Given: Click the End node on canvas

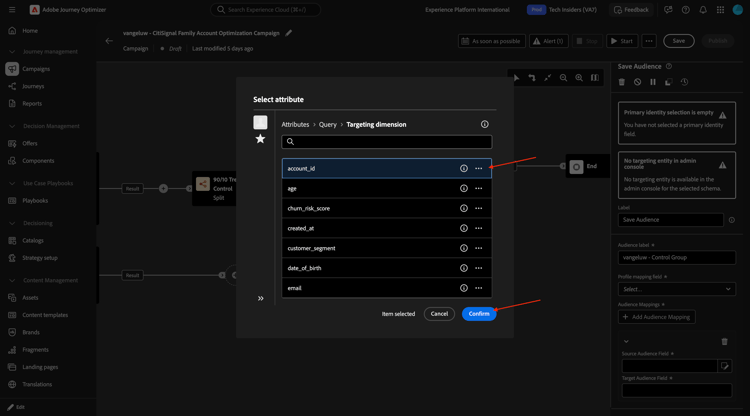Looking at the screenshot, I should pyautogui.click(x=587, y=166).
